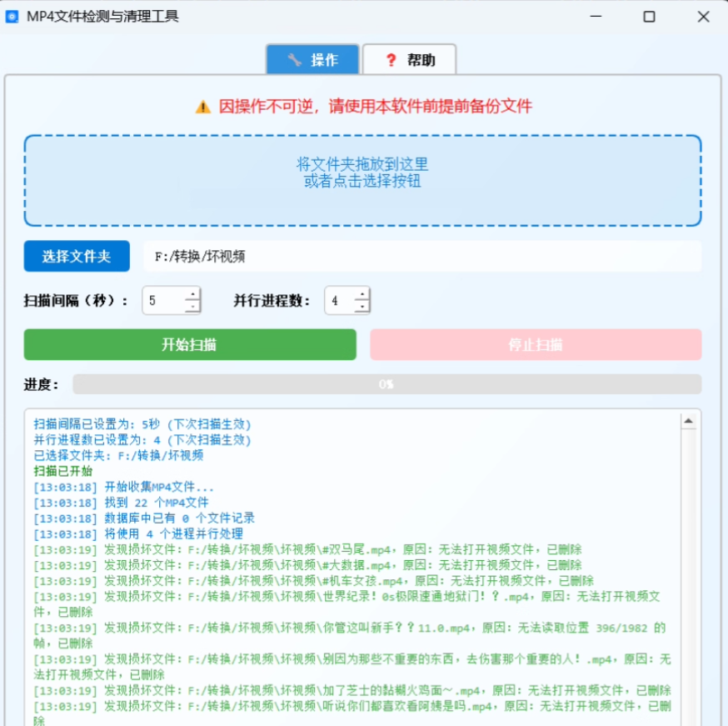
Task: Increase 并行进程数 with the up arrow
Action: (362, 294)
